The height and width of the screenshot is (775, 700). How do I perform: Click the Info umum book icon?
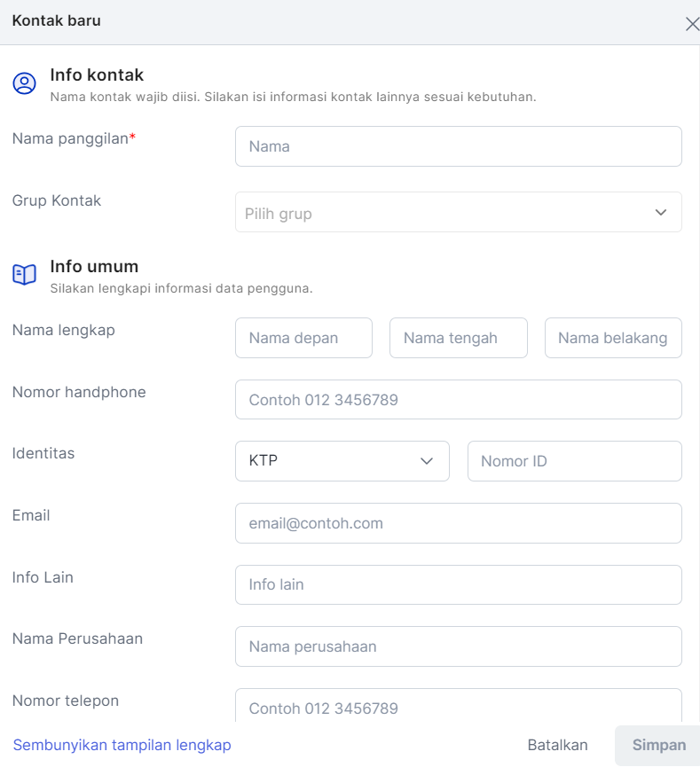pyautogui.click(x=24, y=274)
